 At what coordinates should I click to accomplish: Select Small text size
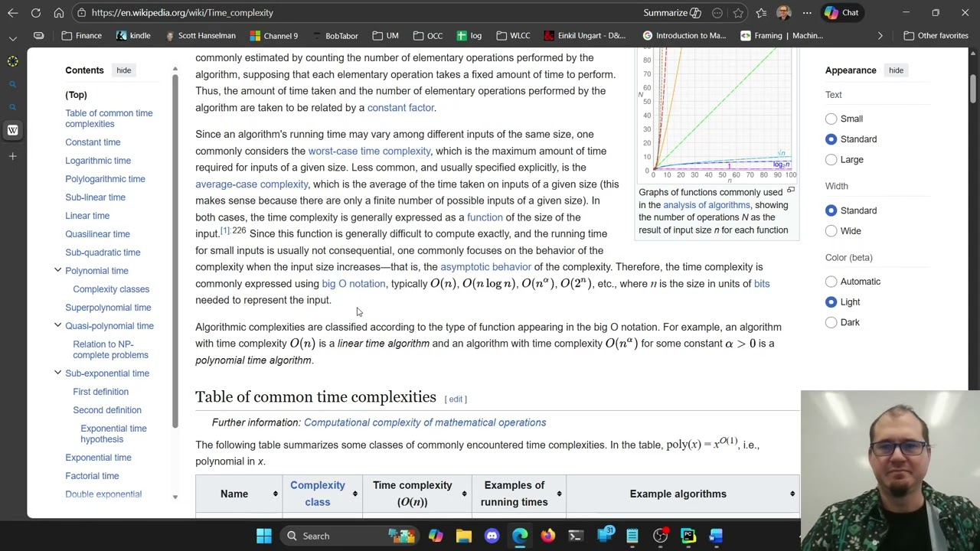(831, 119)
